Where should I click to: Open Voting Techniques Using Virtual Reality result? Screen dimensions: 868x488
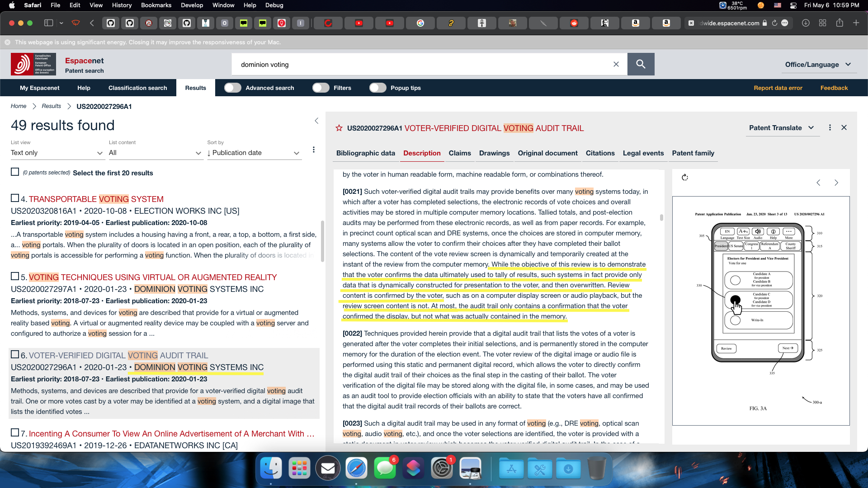pos(153,277)
